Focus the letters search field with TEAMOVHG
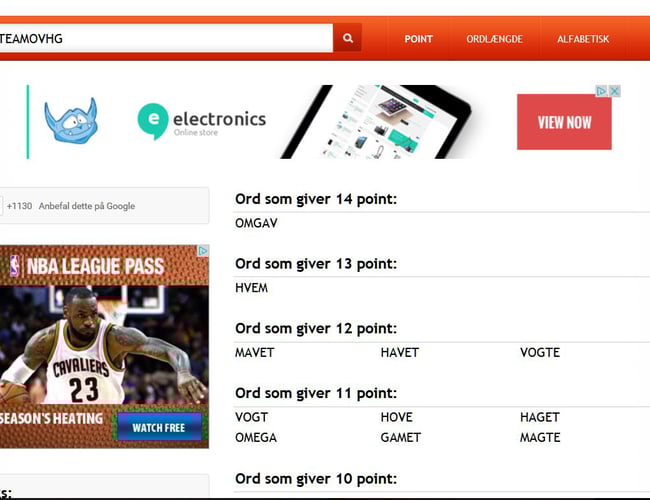The image size is (650, 500). coord(165,38)
